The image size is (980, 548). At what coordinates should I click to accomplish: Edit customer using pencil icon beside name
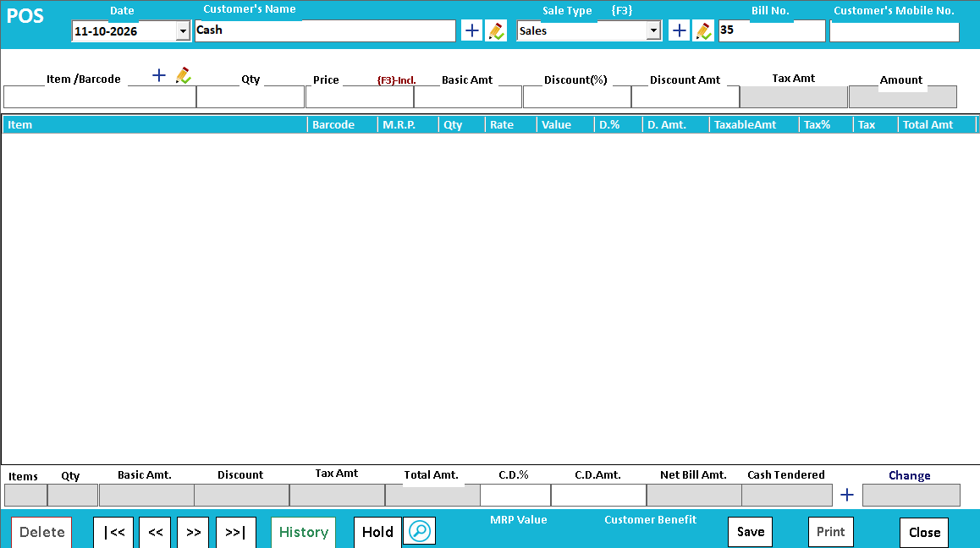click(496, 30)
